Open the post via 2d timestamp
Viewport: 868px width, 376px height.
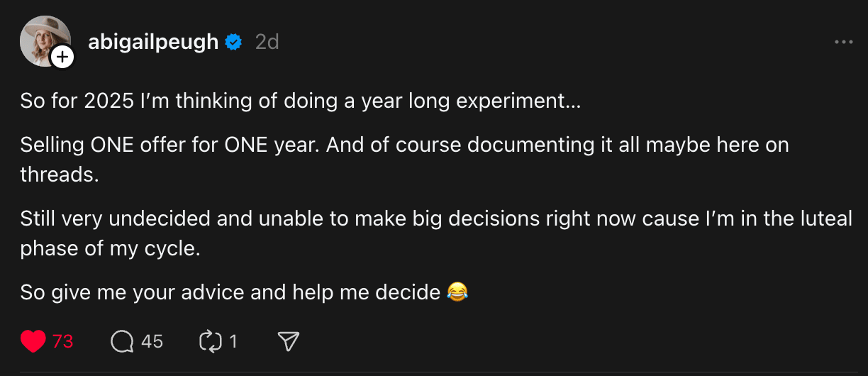click(267, 43)
